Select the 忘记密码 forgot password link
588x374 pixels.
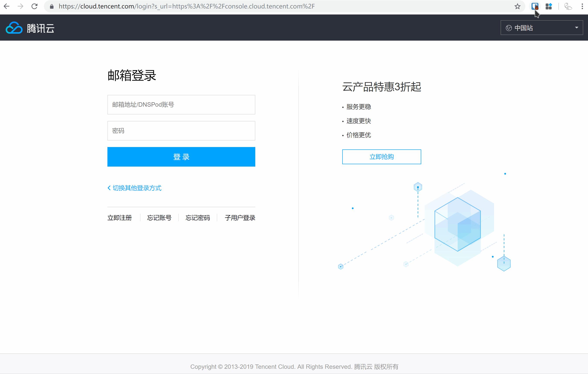(x=197, y=218)
